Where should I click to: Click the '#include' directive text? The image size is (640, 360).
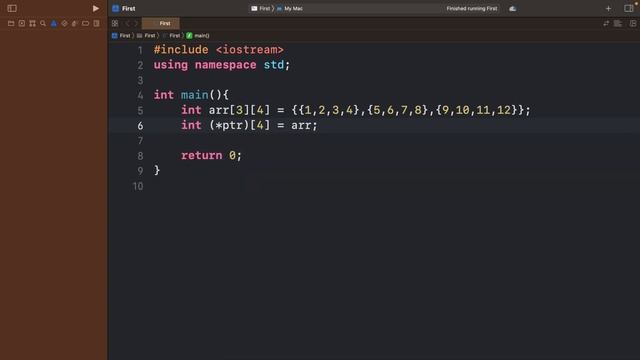point(181,50)
